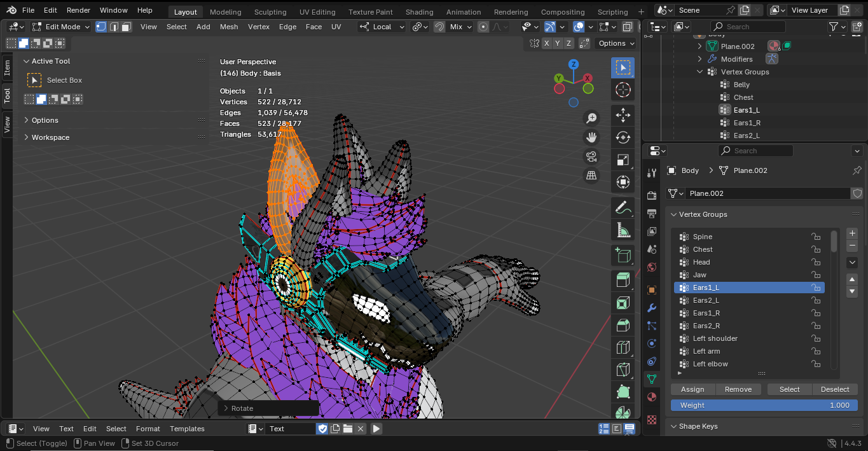Screen dimensions: 868x451
Task: Toggle the camera view icon
Action: pyautogui.click(x=591, y=156)
